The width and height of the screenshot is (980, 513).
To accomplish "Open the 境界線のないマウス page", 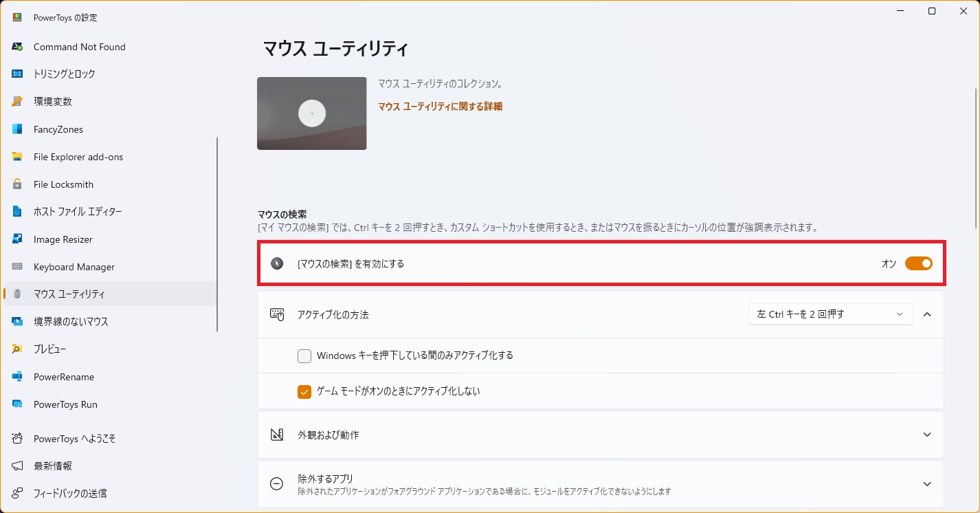I will pos(71,322).
